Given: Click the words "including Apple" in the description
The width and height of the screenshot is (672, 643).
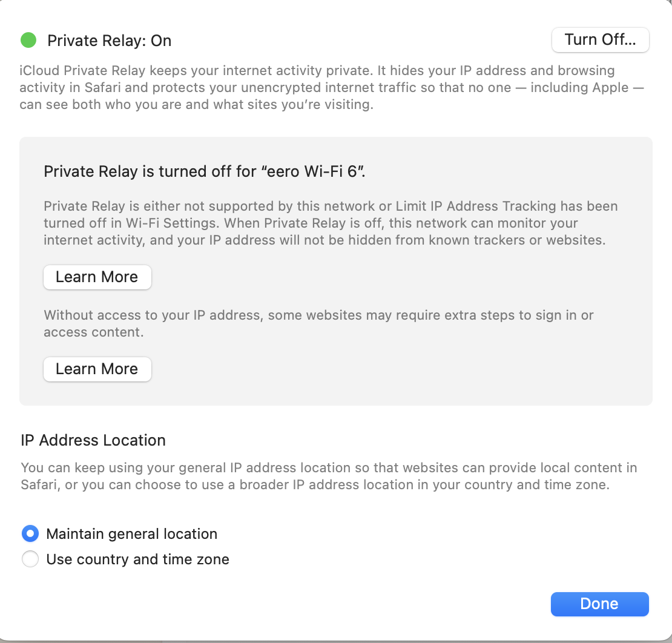Looking at the screenshot, I should [x=579, y=87].
